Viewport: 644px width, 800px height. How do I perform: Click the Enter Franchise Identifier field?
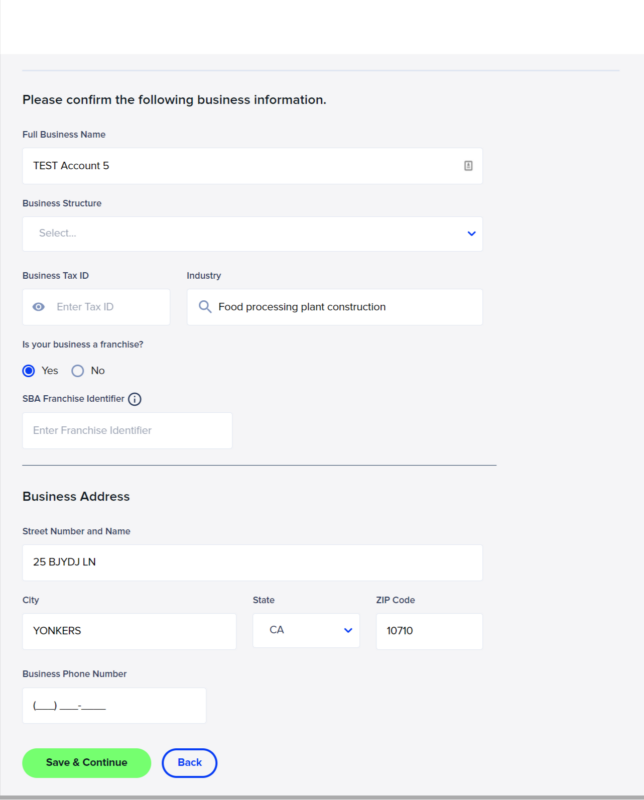coord(127,431)
